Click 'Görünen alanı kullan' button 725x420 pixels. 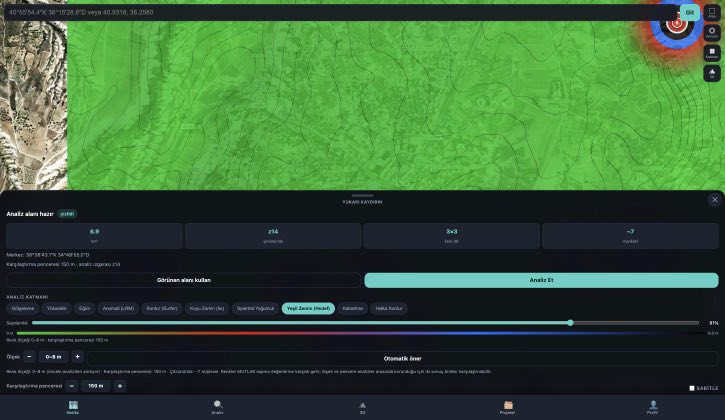click(184, 280)
